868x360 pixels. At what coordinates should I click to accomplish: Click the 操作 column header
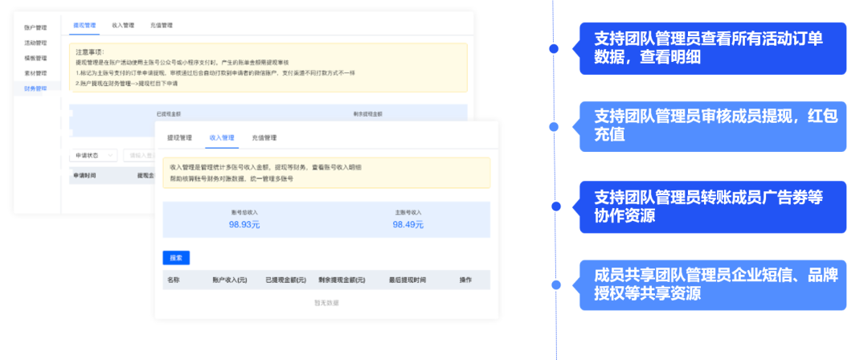[465, 280]
